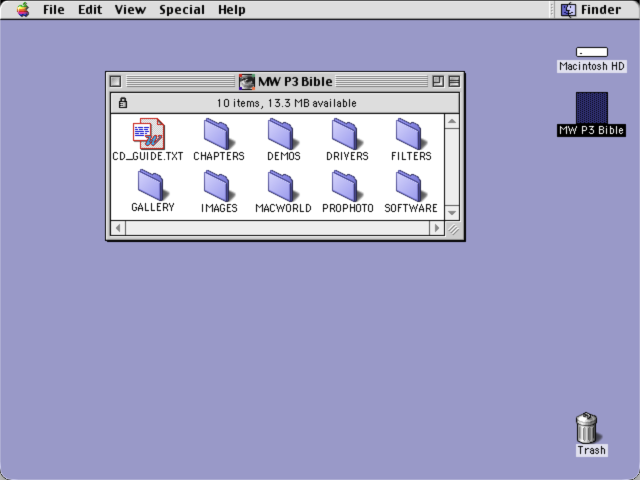The height and width of the screenshot is (480, 640).
Task: Select the PROPHOTO folder icon
Action: coord(347,185)
